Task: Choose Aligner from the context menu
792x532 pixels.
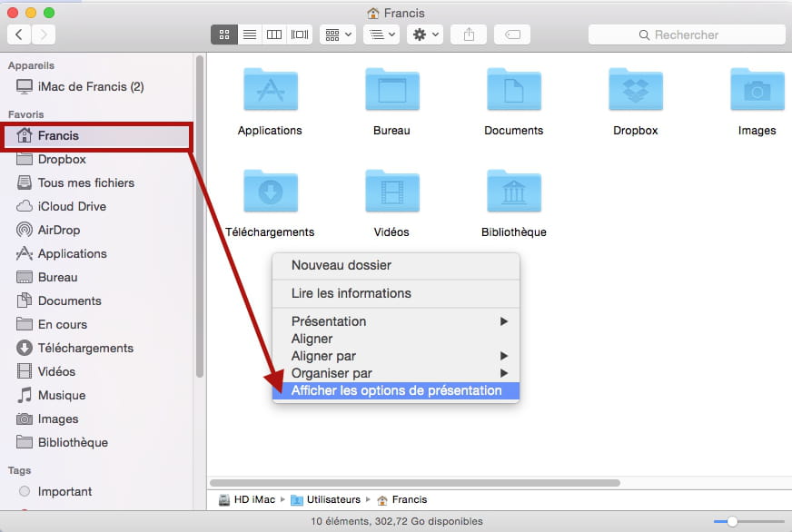Action: (395, 339)
